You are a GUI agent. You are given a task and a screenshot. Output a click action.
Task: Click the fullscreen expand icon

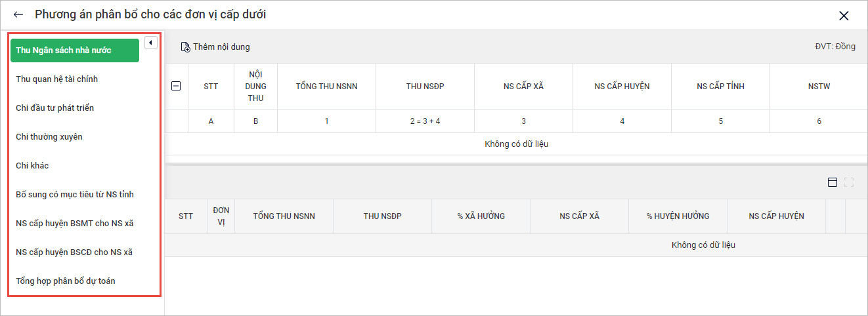click(x=849, y=182)
